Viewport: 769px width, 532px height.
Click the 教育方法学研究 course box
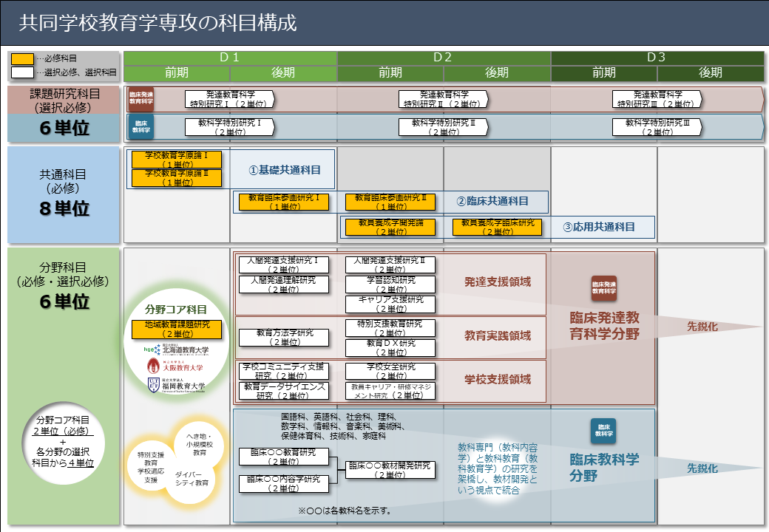[x=283, y=338]
